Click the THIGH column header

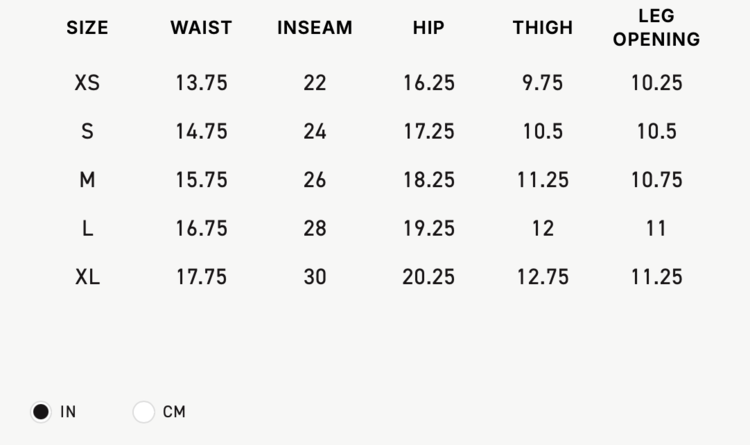pyautogui.click(x=542, y=28)
